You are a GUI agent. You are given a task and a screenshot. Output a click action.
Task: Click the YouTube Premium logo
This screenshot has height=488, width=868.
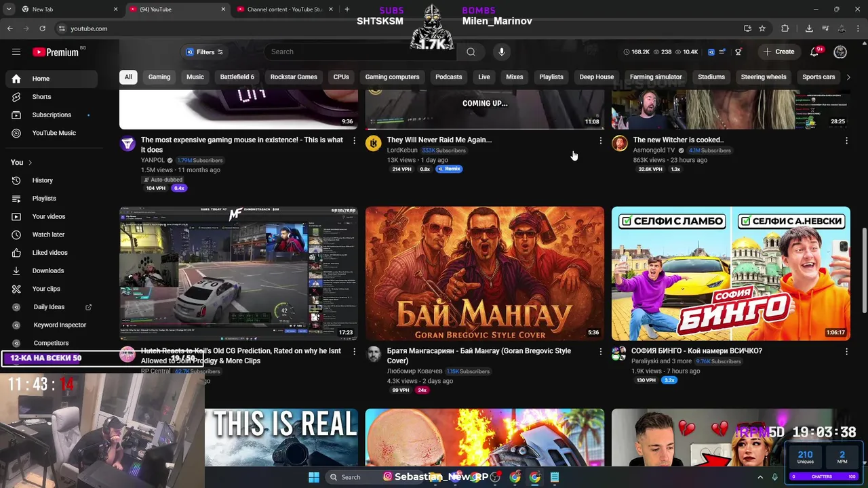[56, 52]
